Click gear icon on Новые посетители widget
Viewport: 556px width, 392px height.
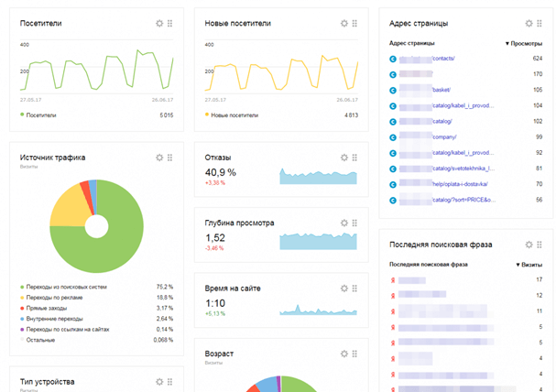tap(344, 23)
